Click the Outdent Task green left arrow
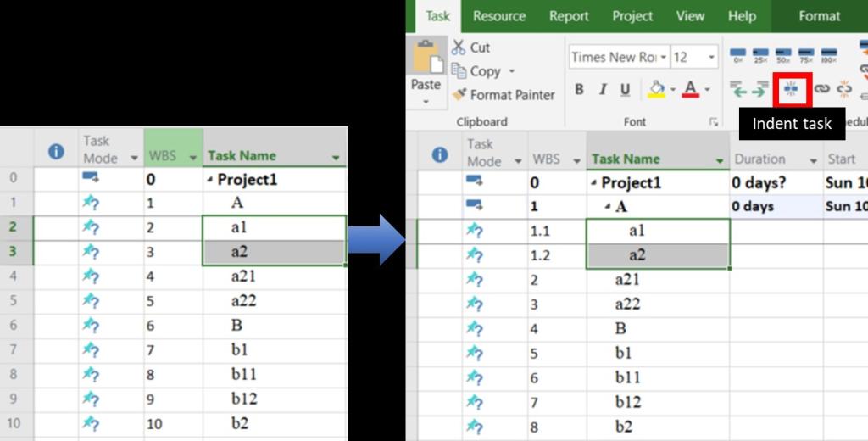The height and width of the screenshot is (441, 868). point(739,89)
